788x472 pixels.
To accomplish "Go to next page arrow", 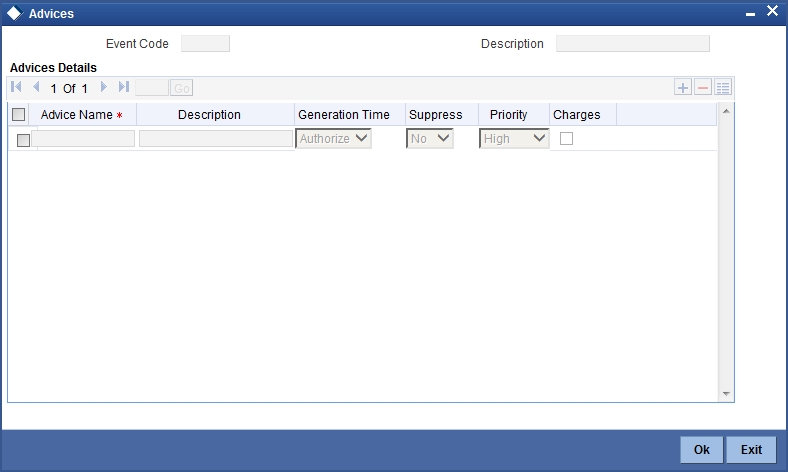I will point(104,87).
